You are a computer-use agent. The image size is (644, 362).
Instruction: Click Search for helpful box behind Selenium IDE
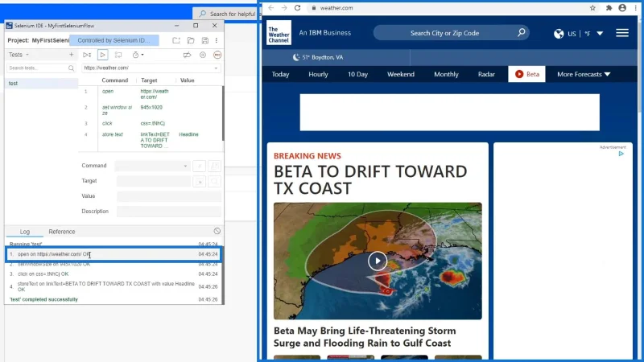[x=227, y=14]
